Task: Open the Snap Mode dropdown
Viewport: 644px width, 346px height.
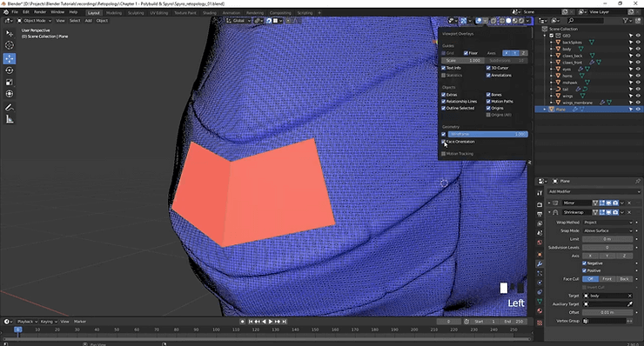Action: click(607, 230)
